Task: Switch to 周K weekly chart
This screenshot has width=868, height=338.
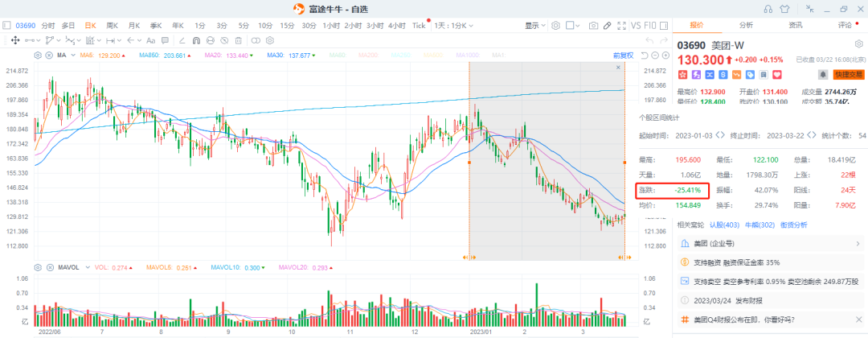Action: (113, 26)
